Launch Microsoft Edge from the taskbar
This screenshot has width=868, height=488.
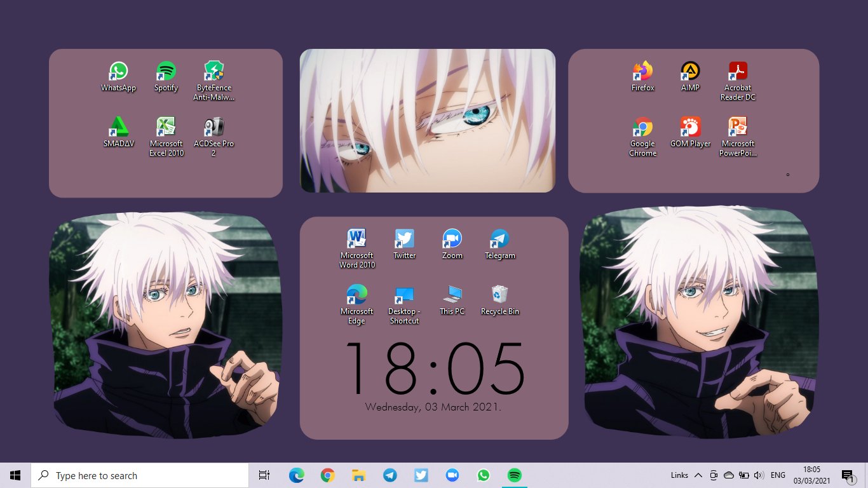[296, 475]
